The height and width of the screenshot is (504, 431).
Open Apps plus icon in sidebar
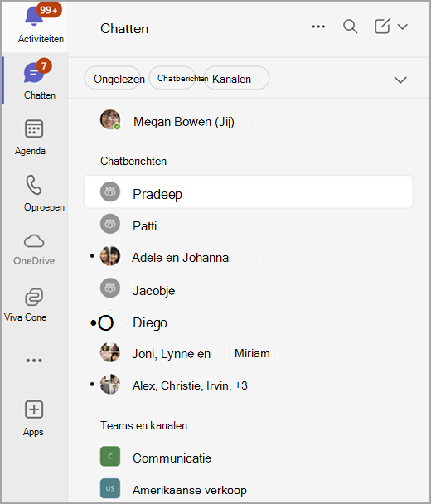[x=34, y=409]
